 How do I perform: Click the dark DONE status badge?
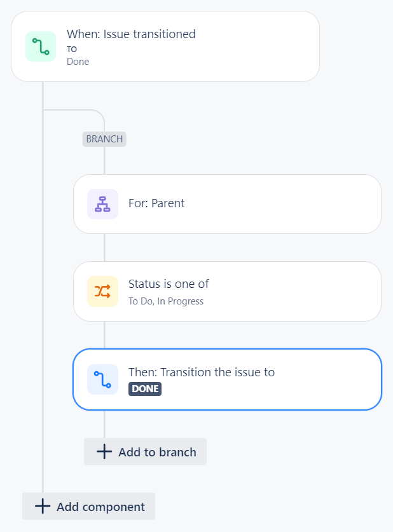pos(145,388)
